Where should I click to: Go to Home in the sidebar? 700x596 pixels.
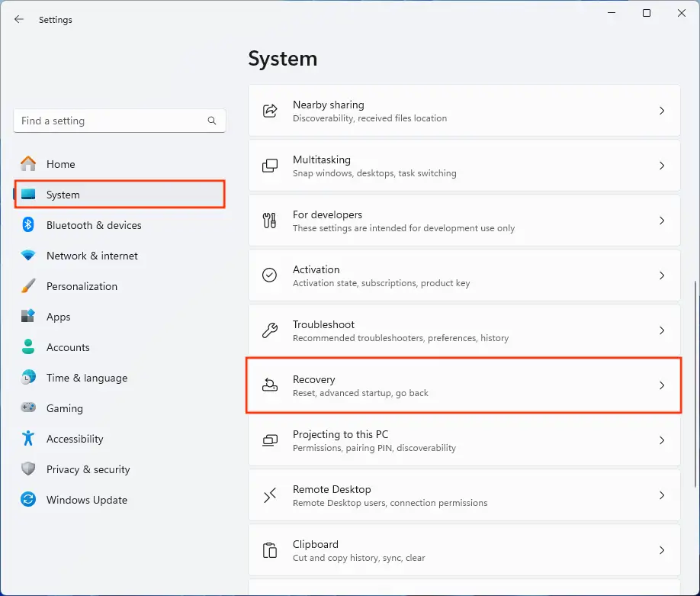pyautogui.click(x=61, y=164)
